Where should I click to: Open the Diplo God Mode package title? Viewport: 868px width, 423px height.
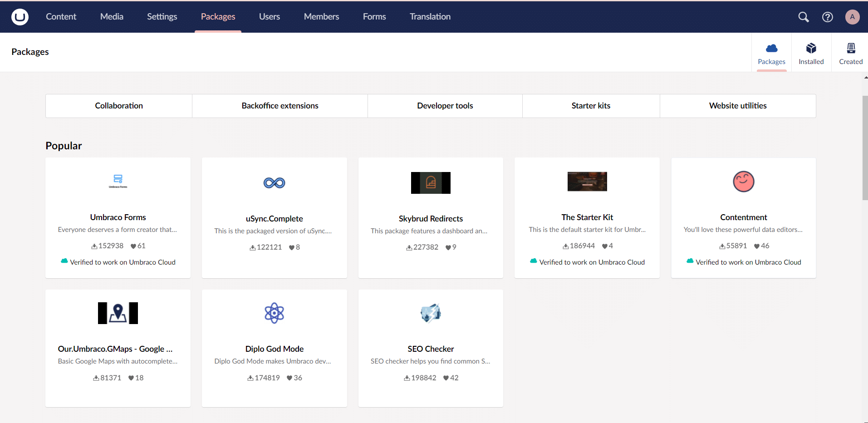[x=275, y=349]
